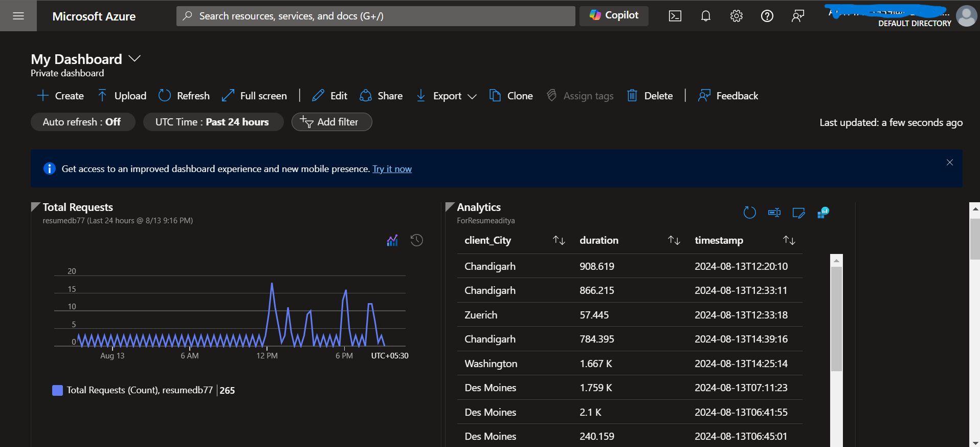Image resolution: width=980 pixels, height=447 pixels.
Task: Open the account avatar menu
Action: pos(967,16)
